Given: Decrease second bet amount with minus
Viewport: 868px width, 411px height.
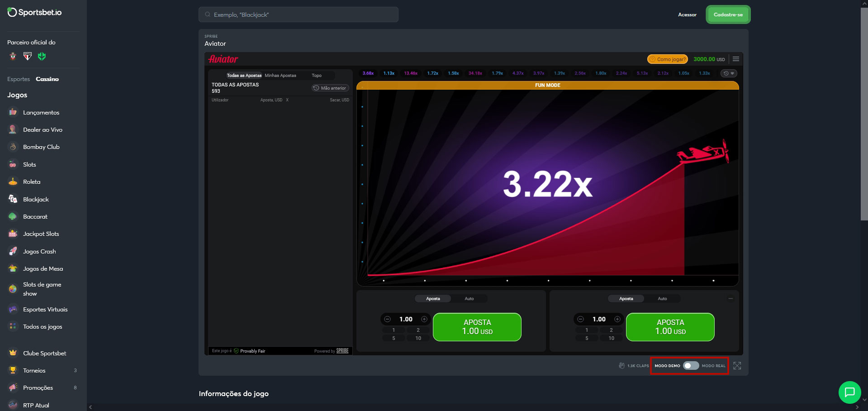Looking at the screenshot, I should (580, 319).
